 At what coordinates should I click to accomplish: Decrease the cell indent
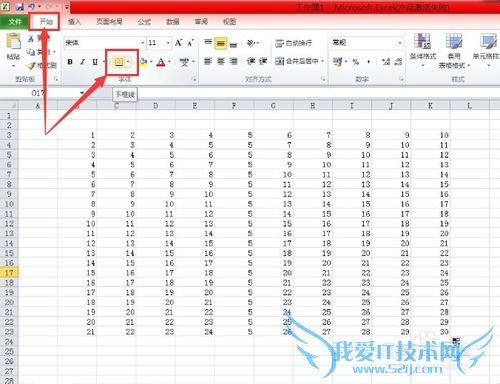(x=251, y=61)
